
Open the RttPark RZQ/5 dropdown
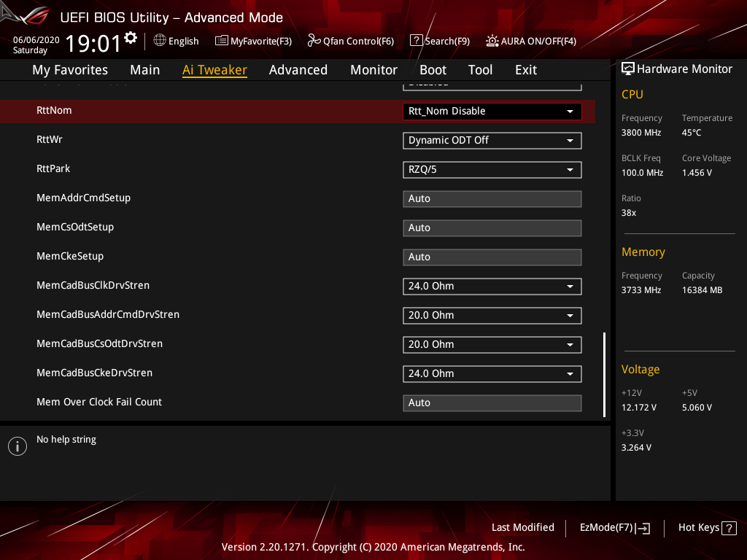(492, 169)
